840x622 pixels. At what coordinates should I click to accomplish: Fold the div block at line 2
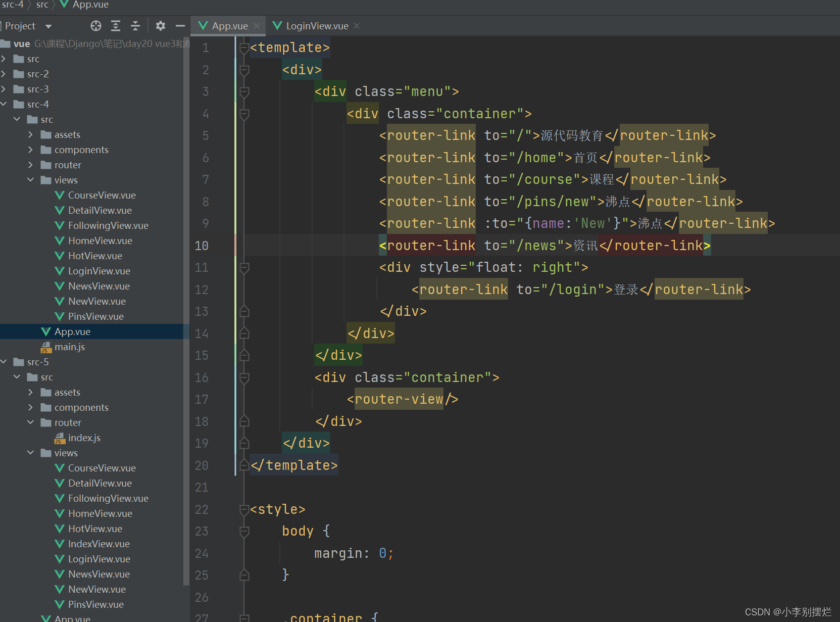(244, 70)
